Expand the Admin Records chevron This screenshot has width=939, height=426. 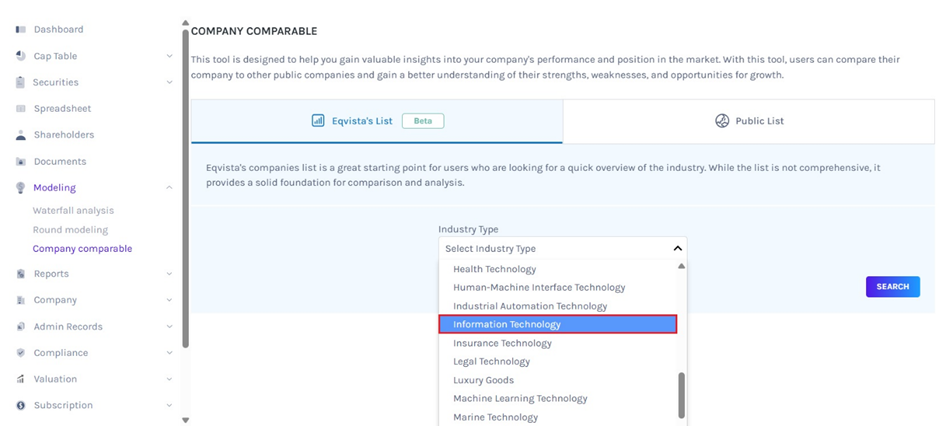(169, 327)
